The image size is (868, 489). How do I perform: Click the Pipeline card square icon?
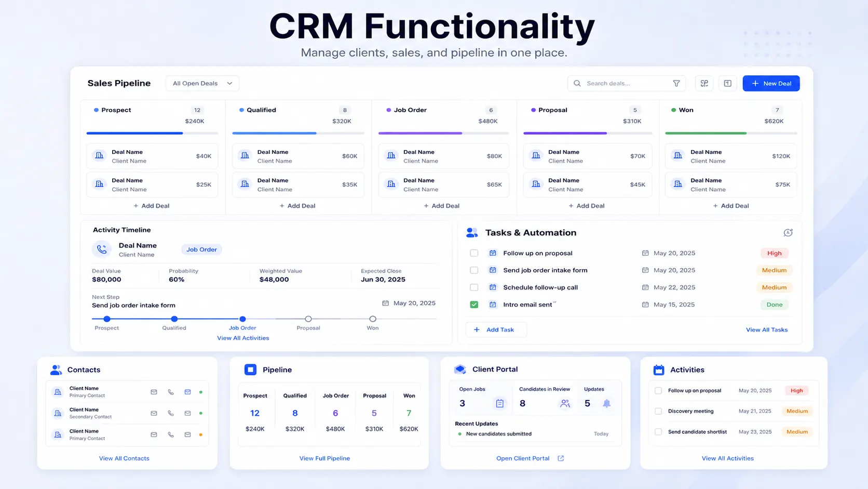(250, 369)
